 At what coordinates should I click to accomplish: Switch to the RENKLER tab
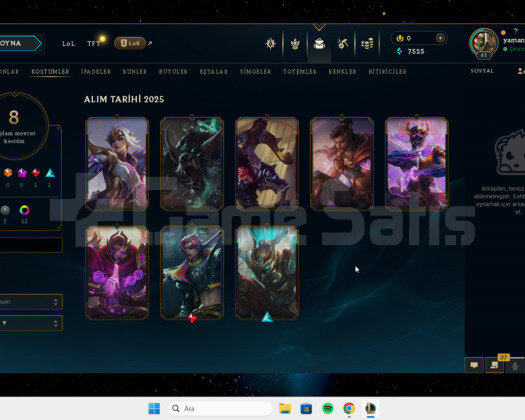342,72
